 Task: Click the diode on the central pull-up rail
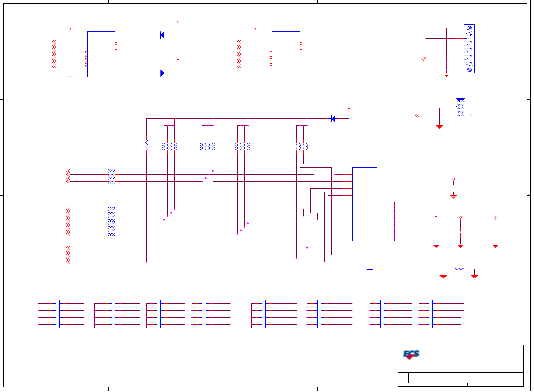click(333, 118)
